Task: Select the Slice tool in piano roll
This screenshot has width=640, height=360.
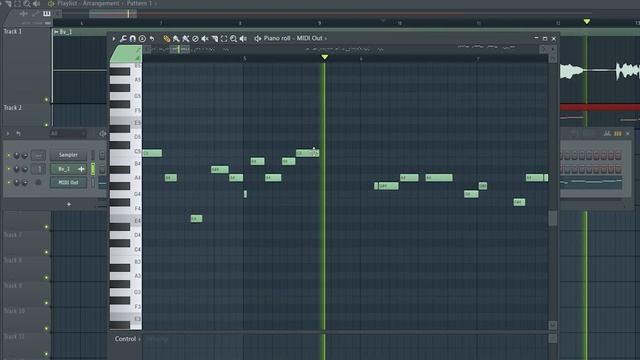Action: 214,39
